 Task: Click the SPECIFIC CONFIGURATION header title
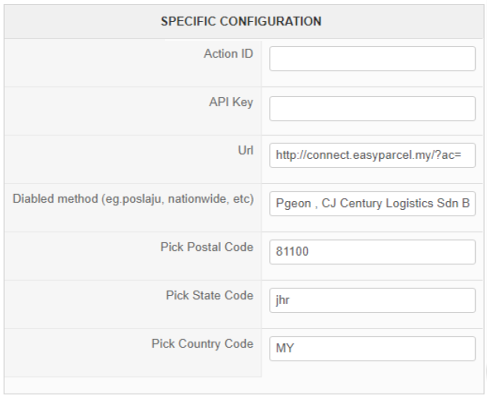pyautogui.click(x=241, y=21)
